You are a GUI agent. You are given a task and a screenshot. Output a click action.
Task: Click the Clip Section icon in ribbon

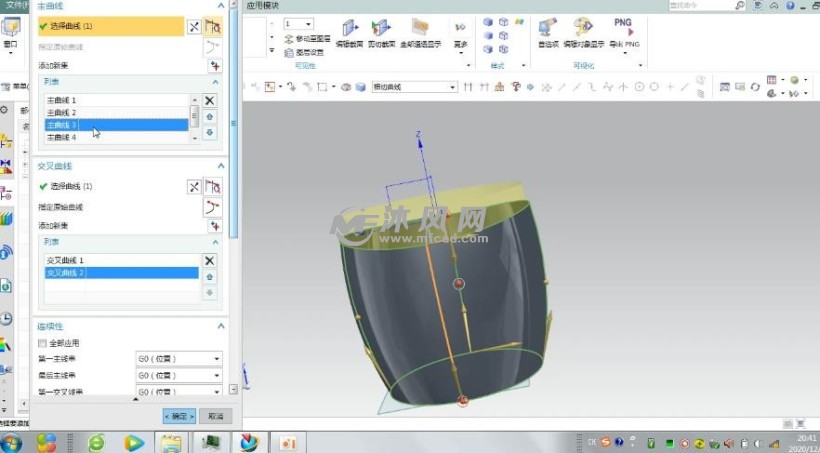coord(381,29)
